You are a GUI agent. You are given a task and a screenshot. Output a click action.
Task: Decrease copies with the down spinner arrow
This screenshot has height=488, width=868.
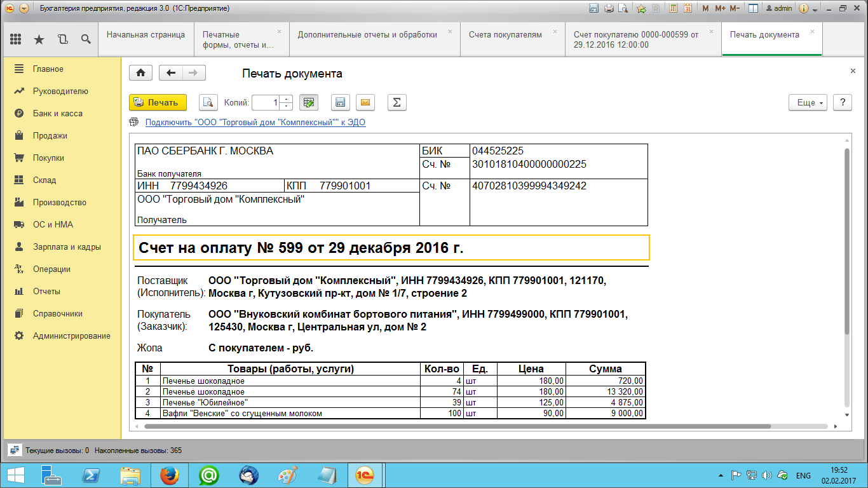pyautogui.click(x=286, y=106)
